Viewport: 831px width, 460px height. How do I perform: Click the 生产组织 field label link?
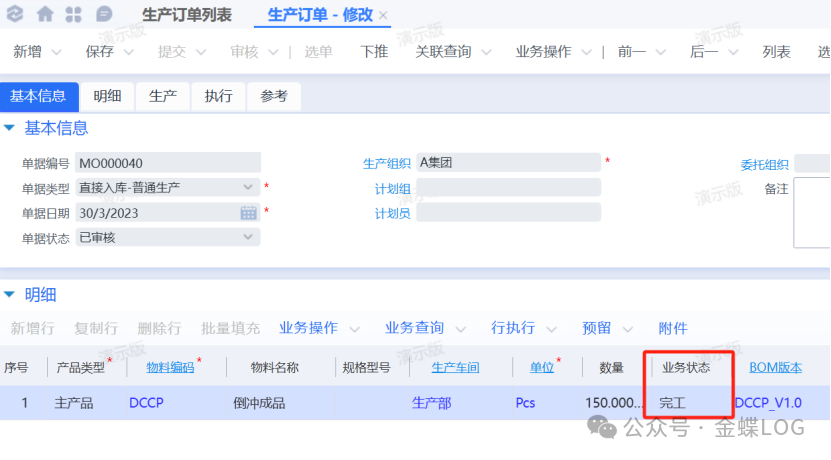point(386,164)
